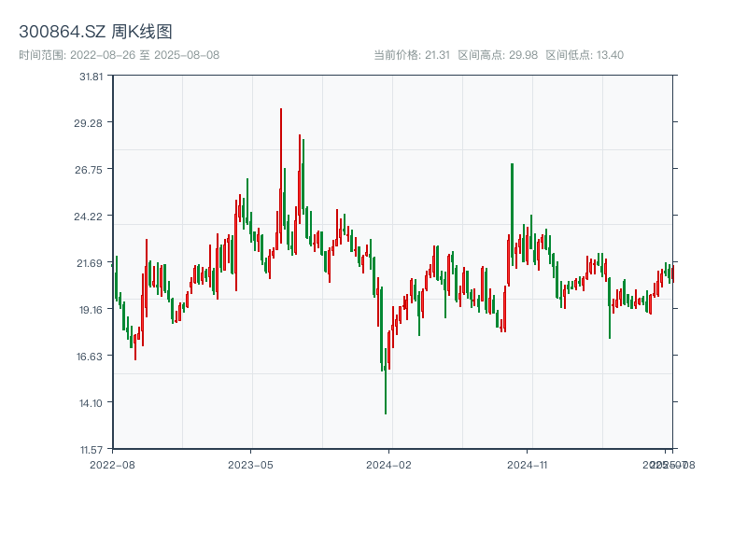Click the 2024-11 date axis label
Viewport: 747px width, 560px height.
coord(529,464)
